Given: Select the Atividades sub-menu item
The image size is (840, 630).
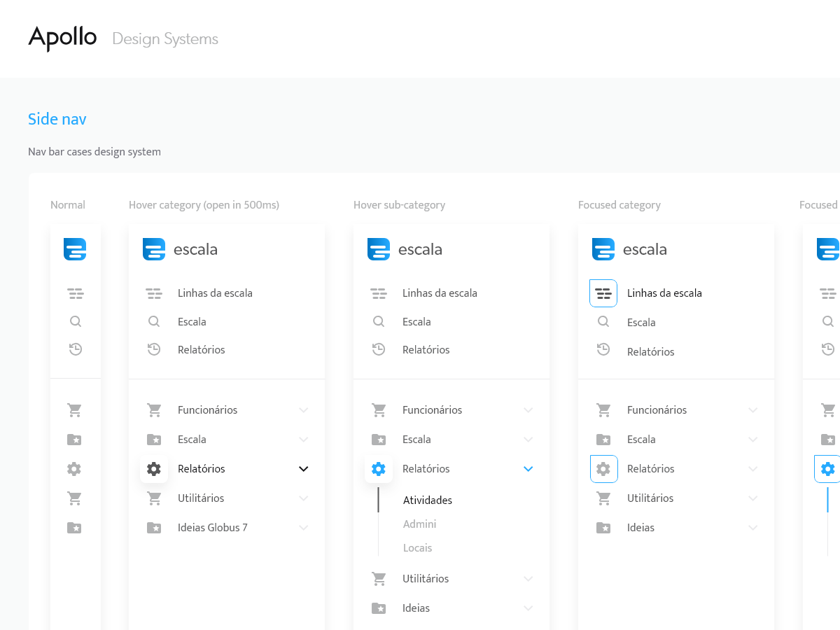Looking at the screenshot, I should pos(427,500).
